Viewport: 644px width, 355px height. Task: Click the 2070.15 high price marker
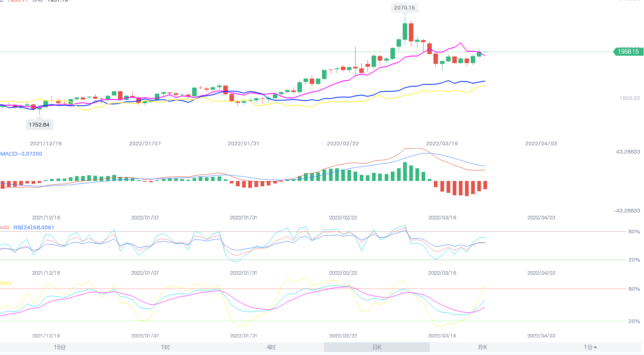404,8
